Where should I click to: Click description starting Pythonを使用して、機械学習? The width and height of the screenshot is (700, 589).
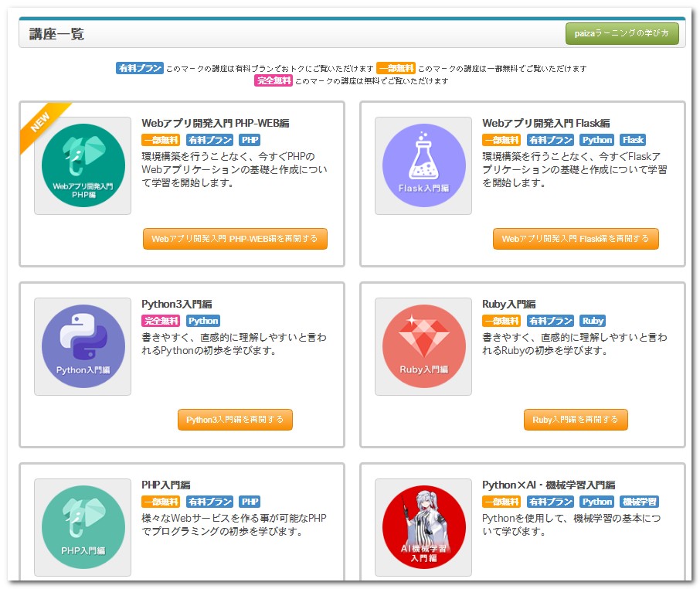(572, 525)
